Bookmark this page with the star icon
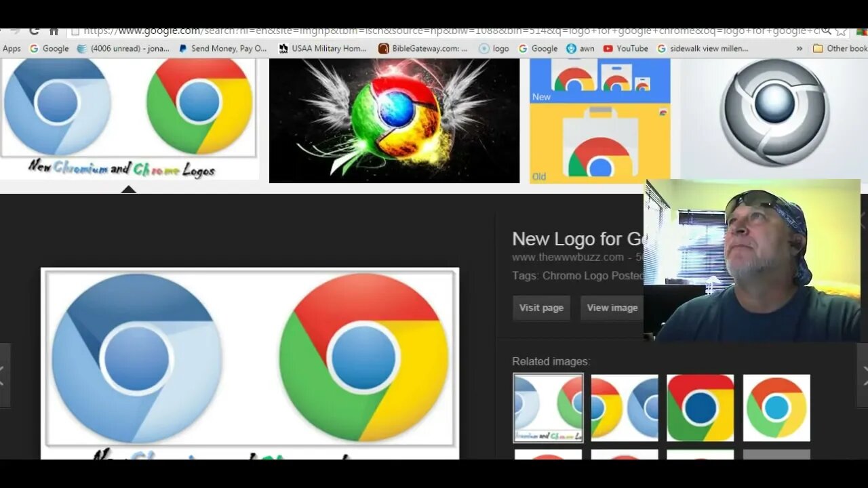This screenshot has width=868, height=488. click(x=841, y=31)
